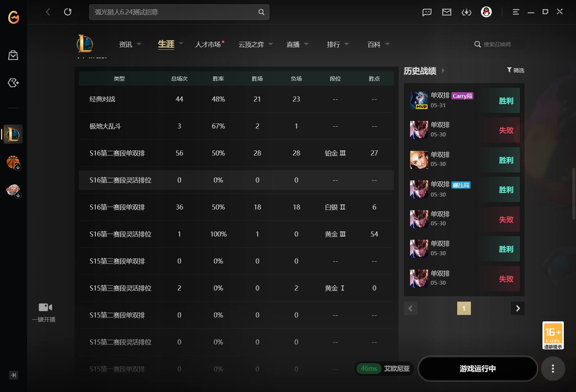This screenshot has height=392, width=576.
Task: Refresh the page
Action: click(x=68, y=12)
